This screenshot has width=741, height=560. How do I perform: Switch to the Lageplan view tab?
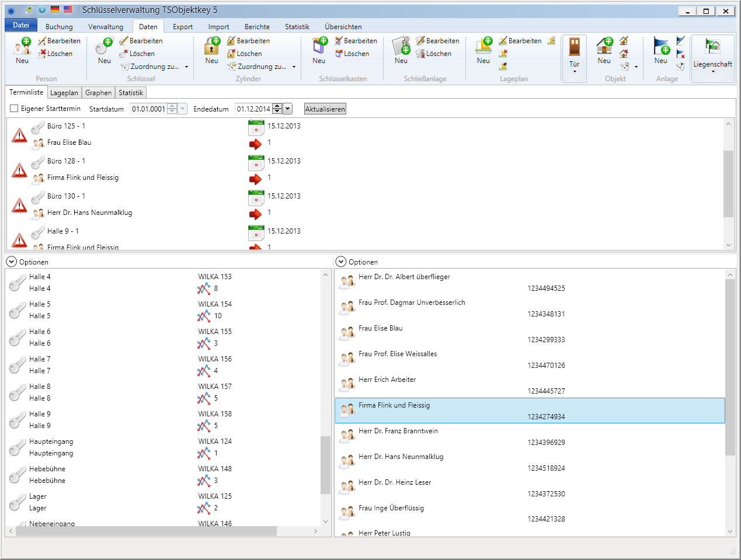click(x=64, y=93)
